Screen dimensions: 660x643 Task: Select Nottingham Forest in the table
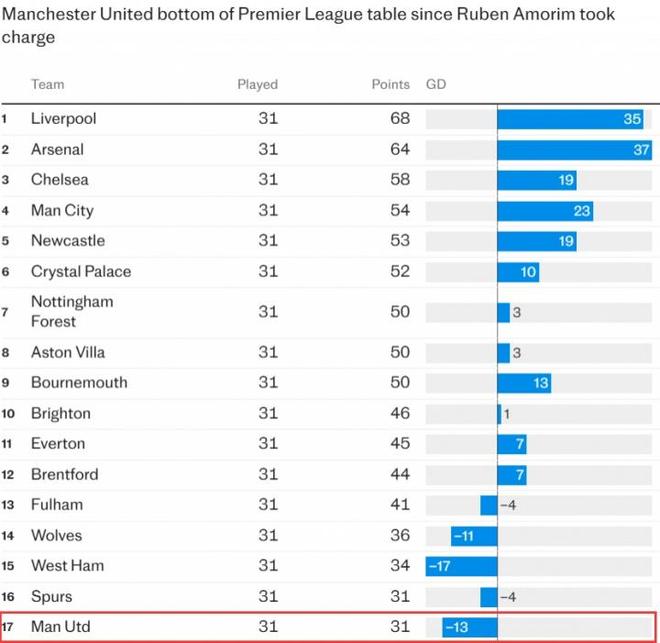coord(72,312)
